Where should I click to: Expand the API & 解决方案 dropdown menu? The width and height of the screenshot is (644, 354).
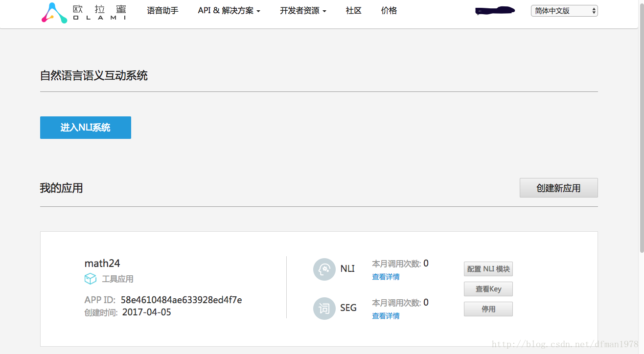[229, 10]
